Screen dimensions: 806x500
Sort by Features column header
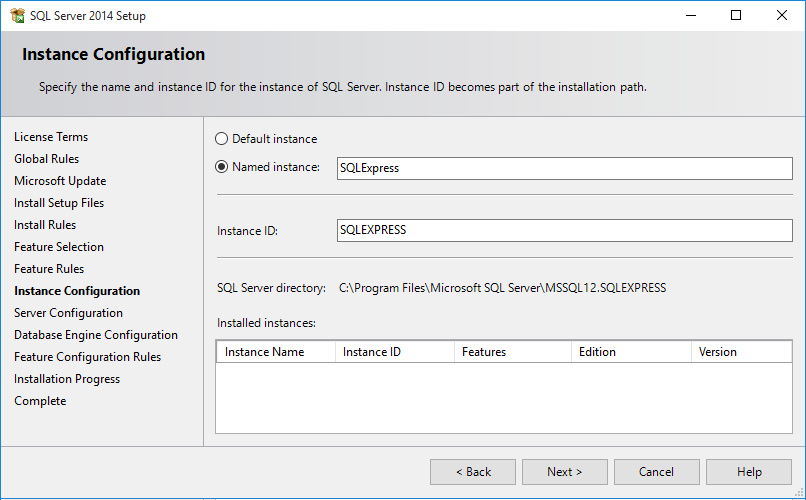point(513,351)
